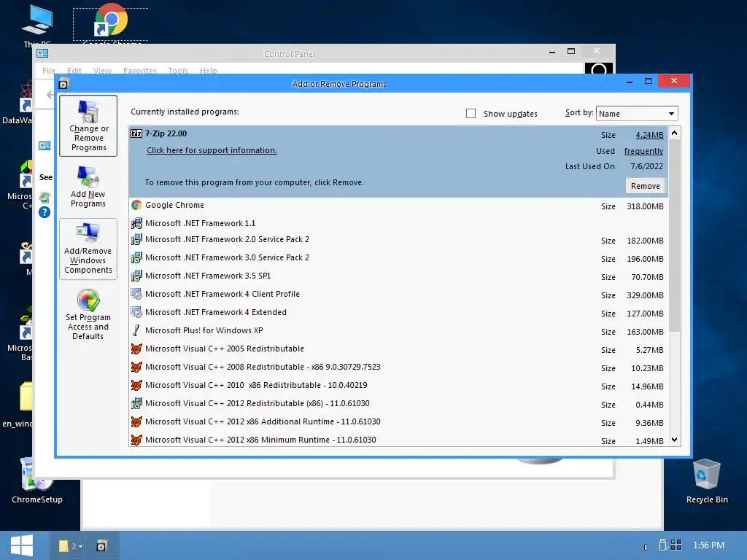Select 'Google Chrome' program row text

(174, 205)
